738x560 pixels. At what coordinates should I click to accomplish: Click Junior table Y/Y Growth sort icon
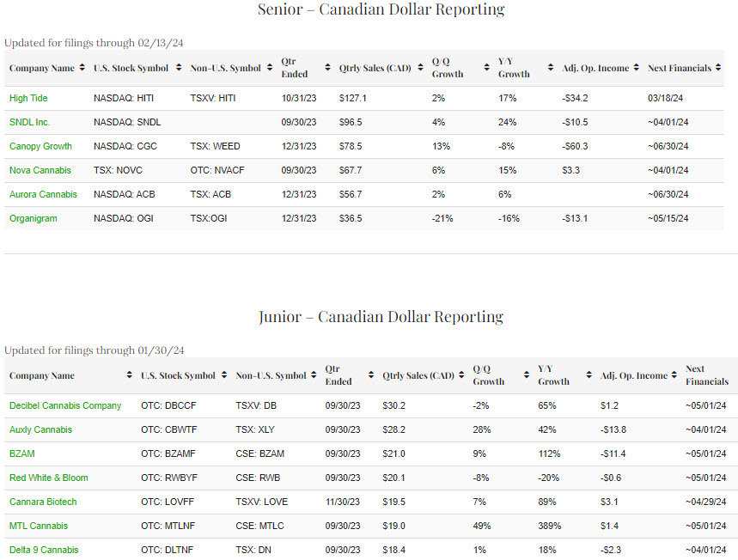click(x=589, y=375)
